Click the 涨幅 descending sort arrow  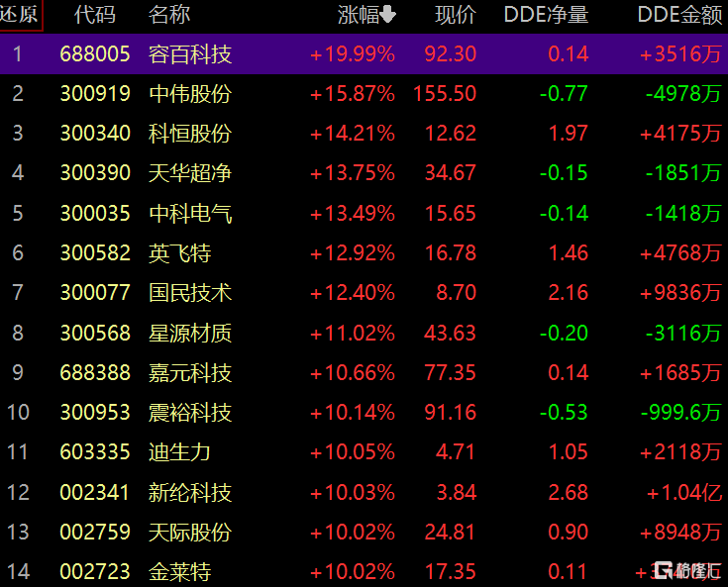(x=388, y=15)
